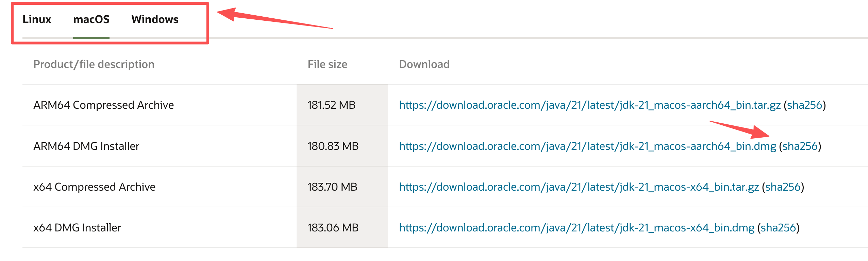Open sha256 for ARM64 Compressed Archive
The width and height of the screenshot is (868, 261).
tap(804, 105)
